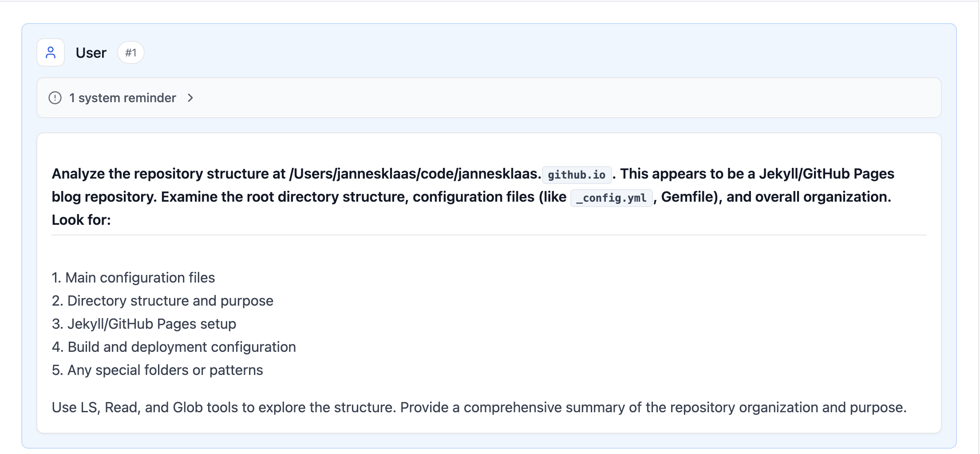Viewport: 980px width, 454px height.
Task: Click the "Directory structure and purpose" list item
Action: pyautogui.click(x=162, y=301)
